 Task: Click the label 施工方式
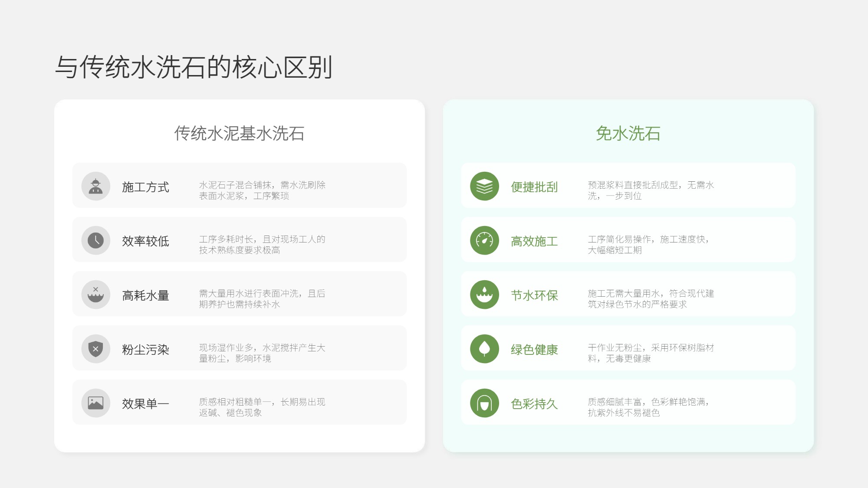145,187
